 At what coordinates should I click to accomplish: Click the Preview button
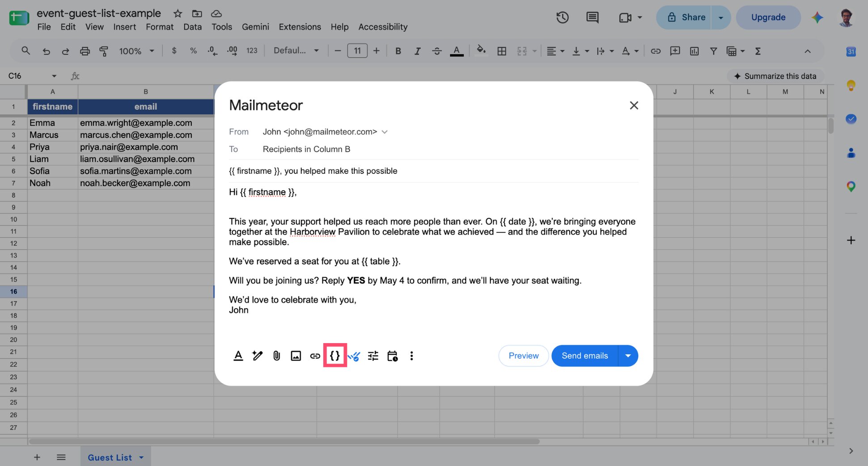(524, 356)
